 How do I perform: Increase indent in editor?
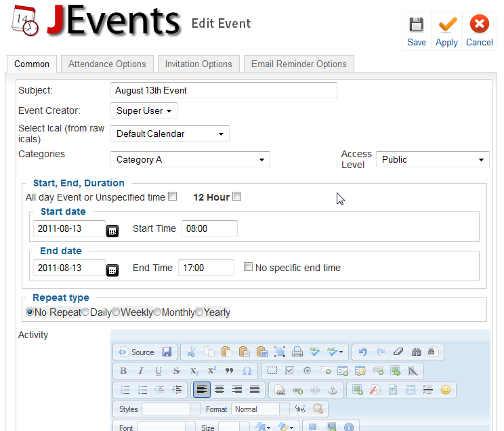(177, 390)
